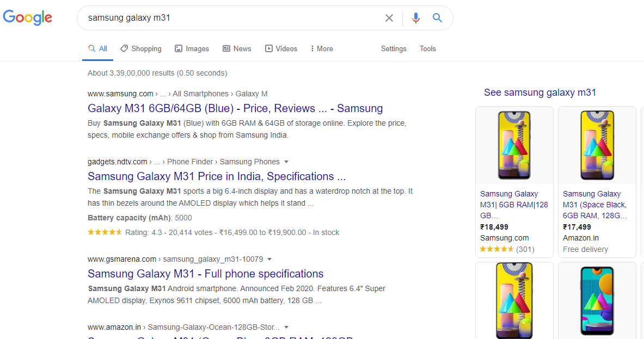Submit search with the magnifying glass icon
644x339 pixels.
coord(437,17)
